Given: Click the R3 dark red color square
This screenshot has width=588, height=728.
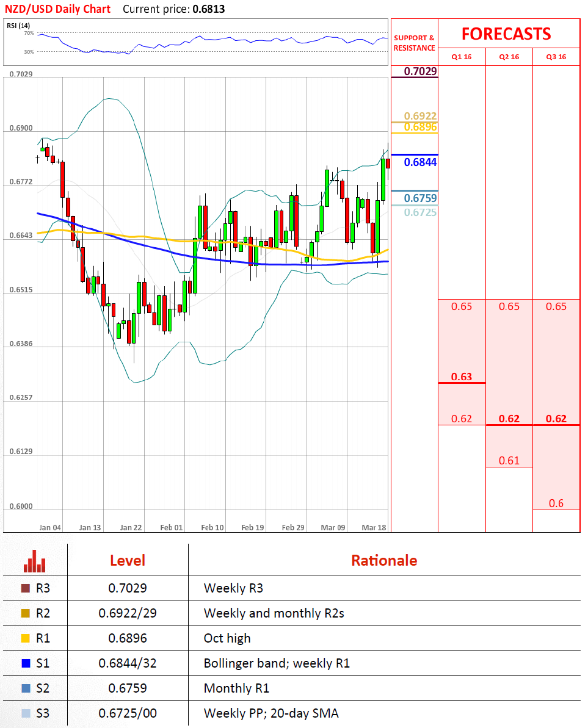Looking at the screenshot, I should click(26, 588).
